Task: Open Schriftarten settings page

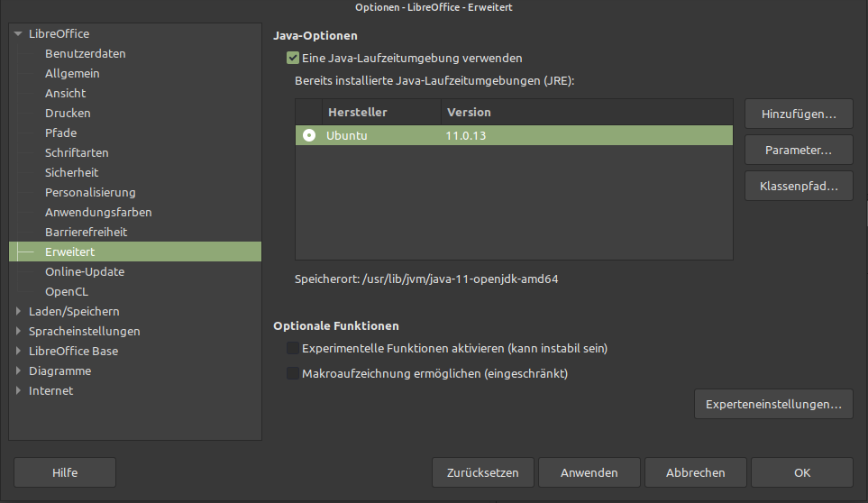Action: tap(77, 152)
